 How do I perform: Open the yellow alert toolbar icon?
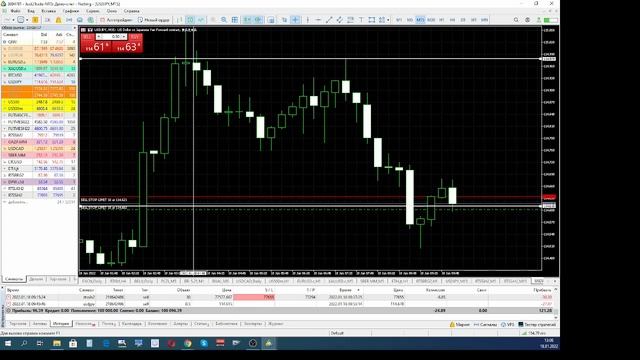58,20
